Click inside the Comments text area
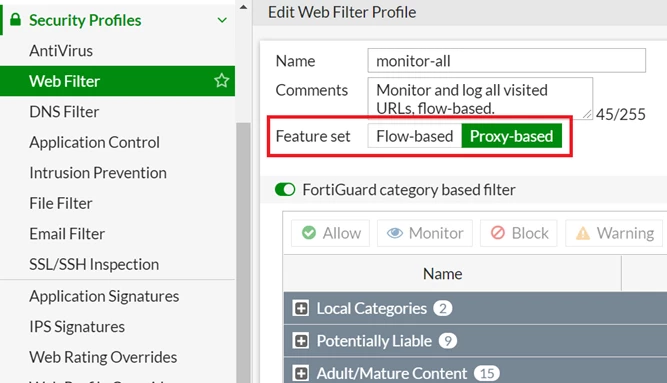 [480, 98]
